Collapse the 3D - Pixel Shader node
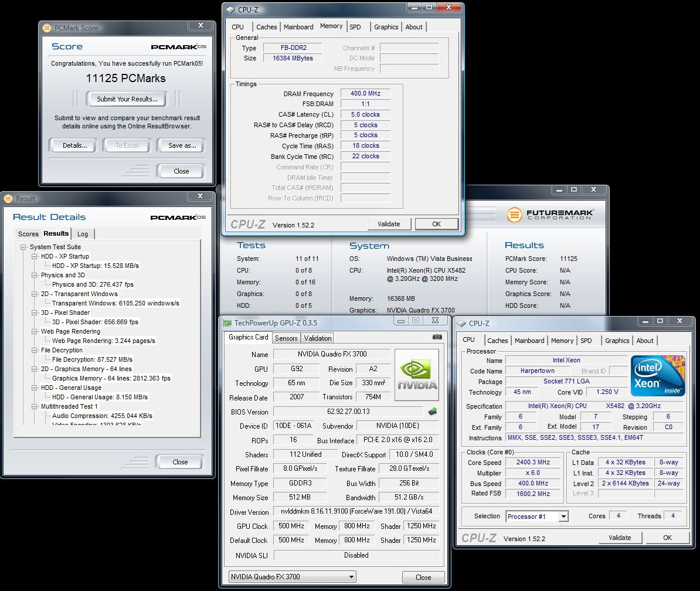 tap(34, 313)
